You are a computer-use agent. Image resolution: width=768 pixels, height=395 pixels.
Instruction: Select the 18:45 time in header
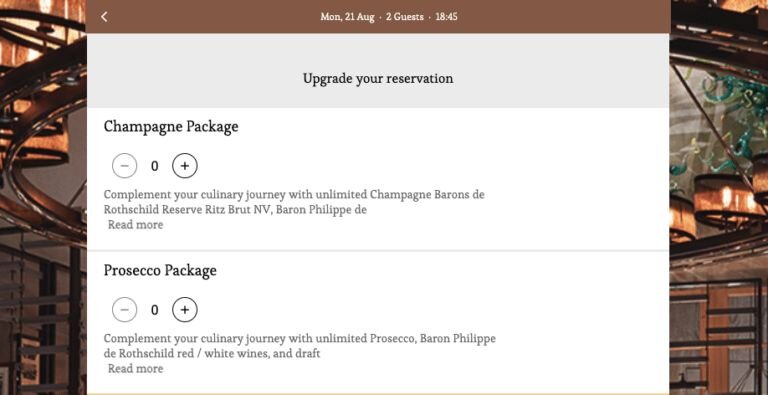[x=446, y=17]
